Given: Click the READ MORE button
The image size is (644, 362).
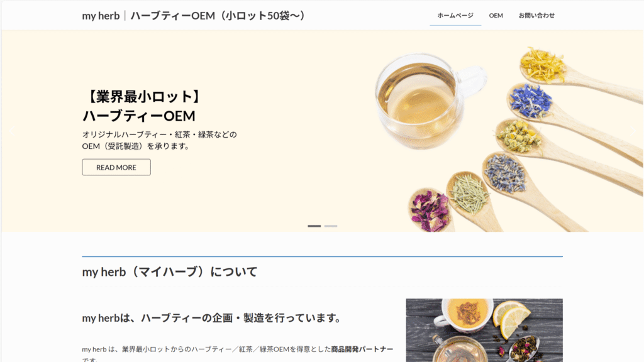Looking at the screenshot, I should point(116,167).
